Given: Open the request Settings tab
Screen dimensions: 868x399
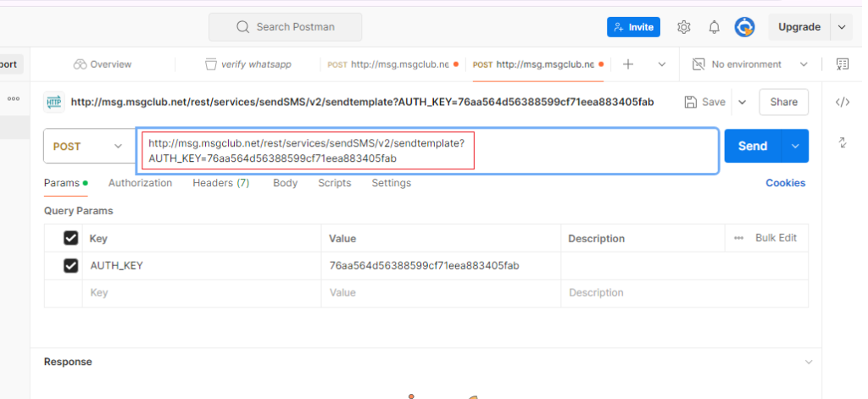Looking at the screenshot, I should pos(392,183).
